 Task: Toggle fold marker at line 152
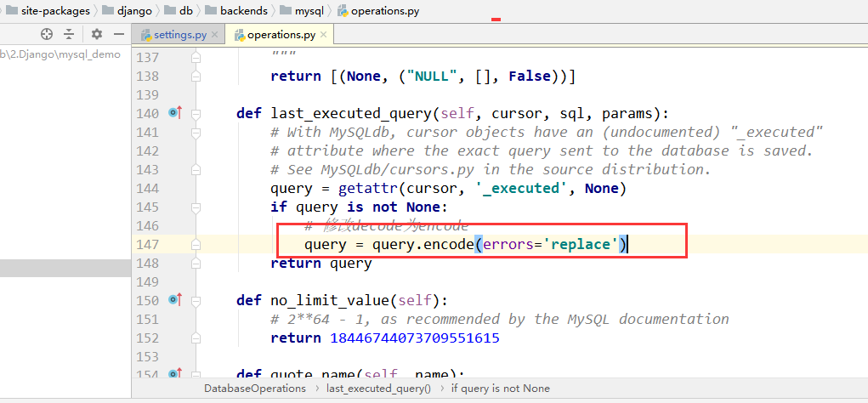(196, 338)
